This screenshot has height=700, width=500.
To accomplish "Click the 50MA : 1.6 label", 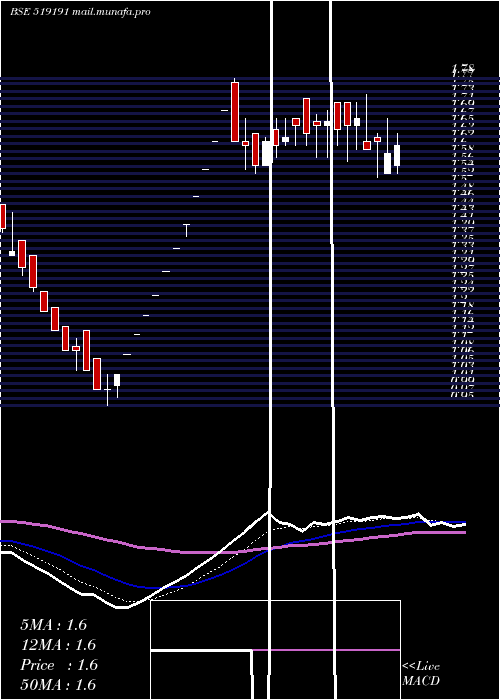I will [58, 684].
